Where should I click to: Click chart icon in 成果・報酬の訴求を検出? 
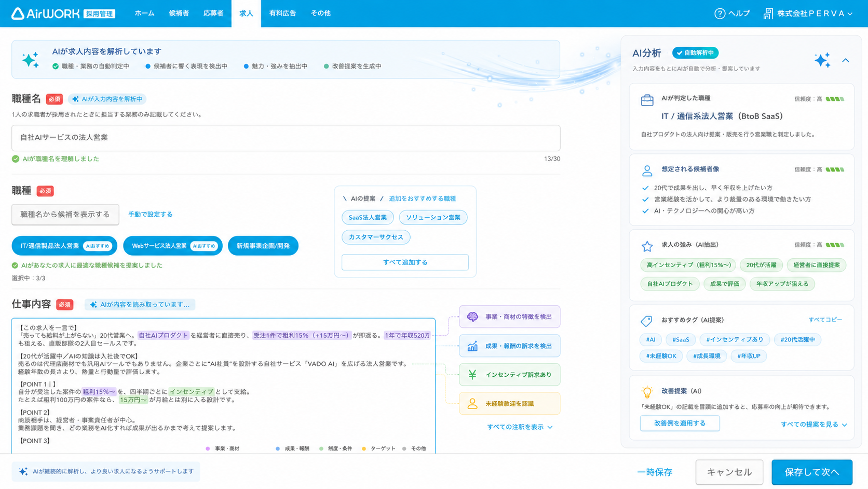tap(472, 346)
